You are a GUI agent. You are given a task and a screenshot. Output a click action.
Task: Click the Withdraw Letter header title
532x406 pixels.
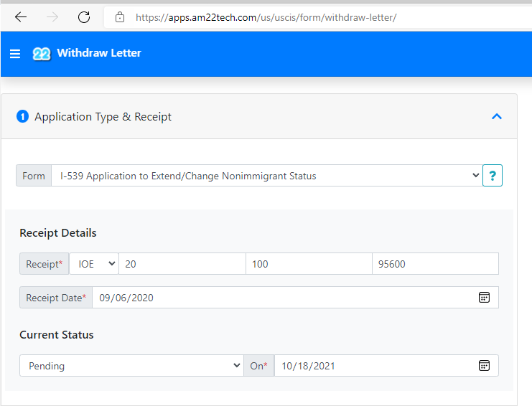[x=99, y=53]
